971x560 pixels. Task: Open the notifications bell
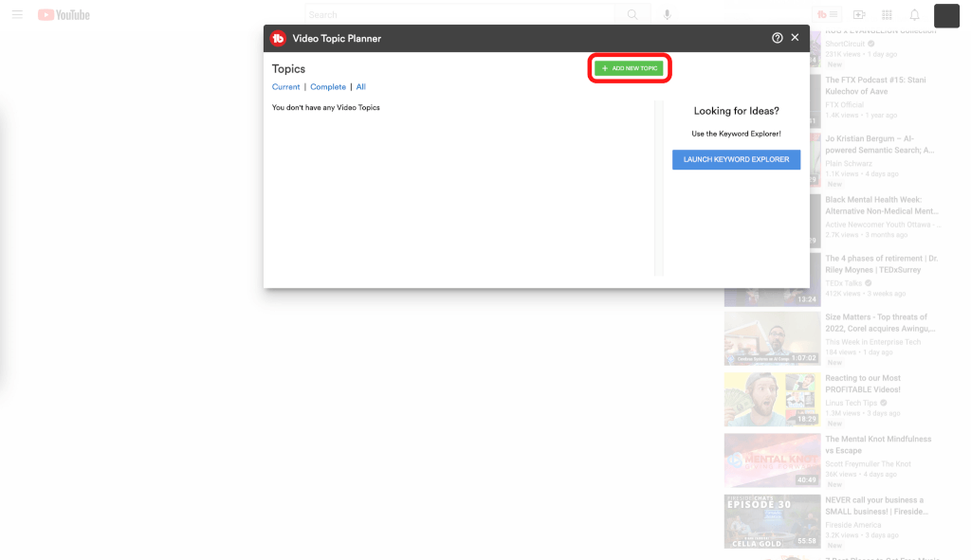(x=914, y=15)
